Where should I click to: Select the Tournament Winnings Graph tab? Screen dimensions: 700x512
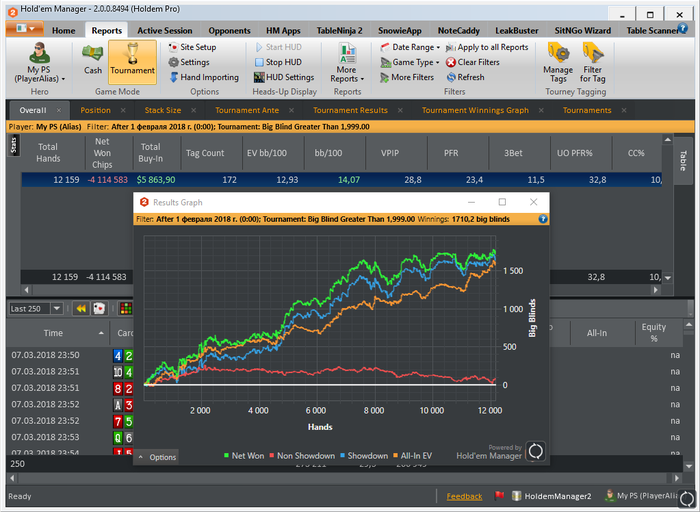click(x=475, y=110)
